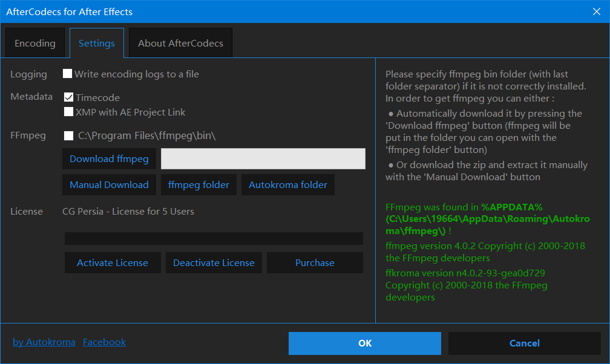Click the Manual Download button
Image resolution: width=610 pixels, height=364 pixels.
[109, 185]
